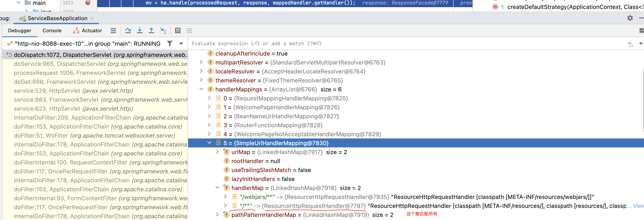
Task: Click the add watch plus icon
Action: pos(630,44)
